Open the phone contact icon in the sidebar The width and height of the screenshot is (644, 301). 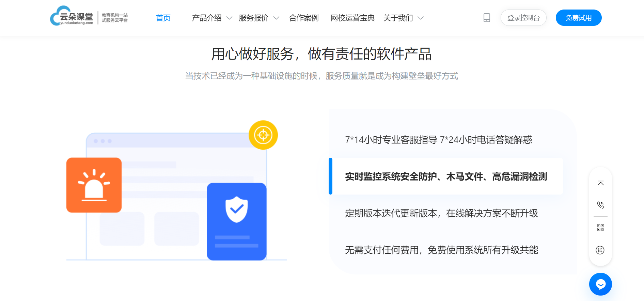coord(600,205)
